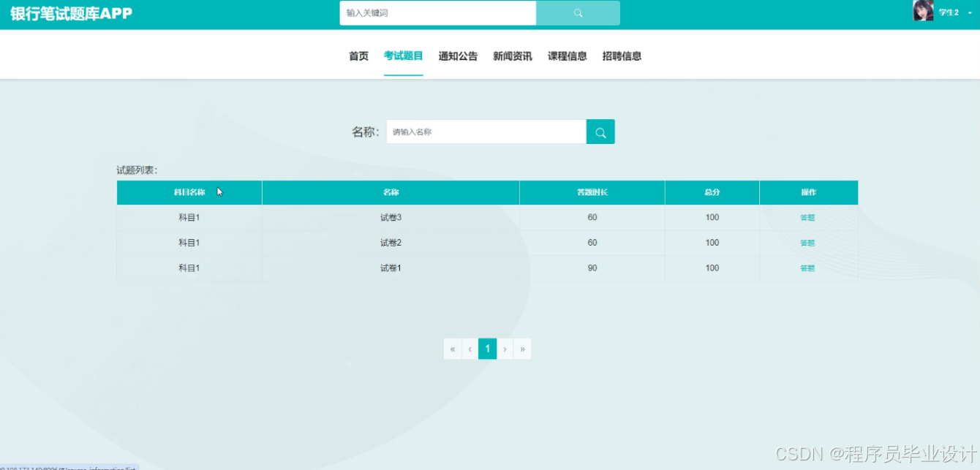Click the 银行笔试题库APP logo

pos(69,12)
